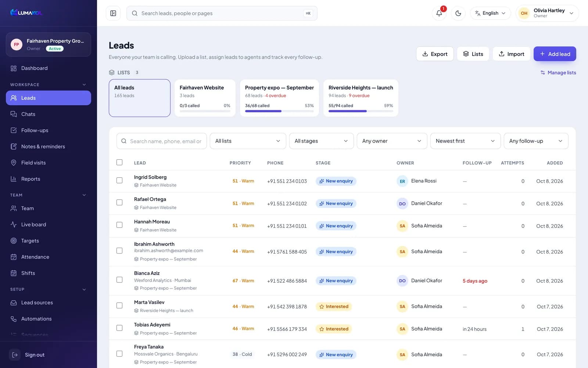
Task: Open Notes & reminders
Action: coord(49,146)
